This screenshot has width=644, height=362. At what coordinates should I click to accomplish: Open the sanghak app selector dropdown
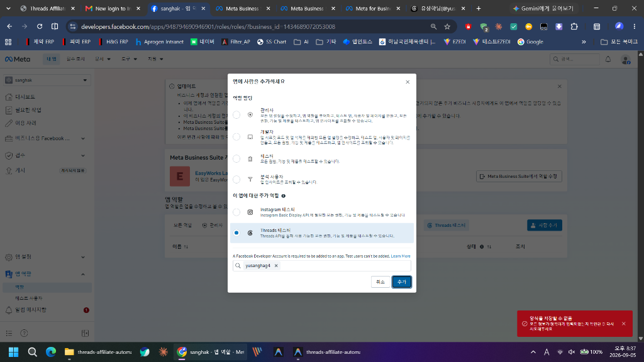click(x=47, y=80)
